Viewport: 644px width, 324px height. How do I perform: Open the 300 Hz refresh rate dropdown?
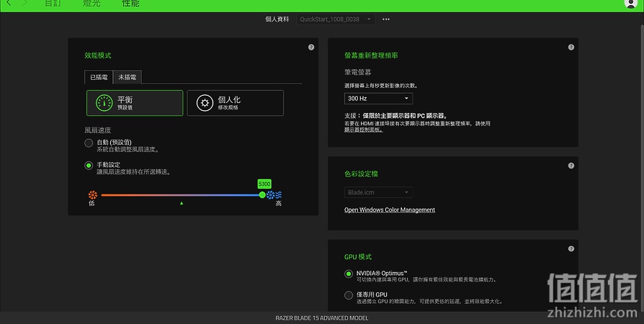point(378,99)
